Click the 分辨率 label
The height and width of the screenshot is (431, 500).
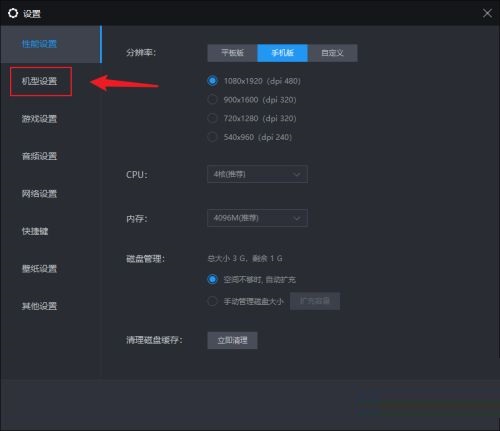tap(141, 53)
